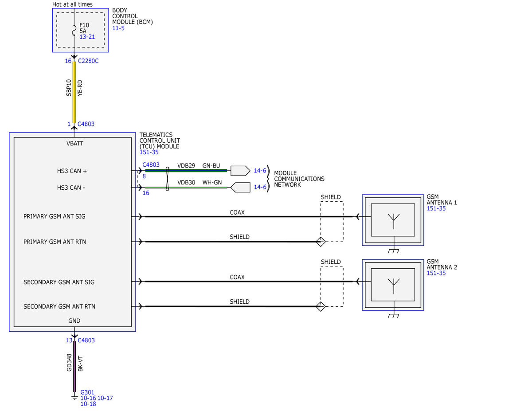The height and width of the screenshot is (411, 532).
Task: Click the 'Hot at all times' label
Action: [x=72, y=4]
